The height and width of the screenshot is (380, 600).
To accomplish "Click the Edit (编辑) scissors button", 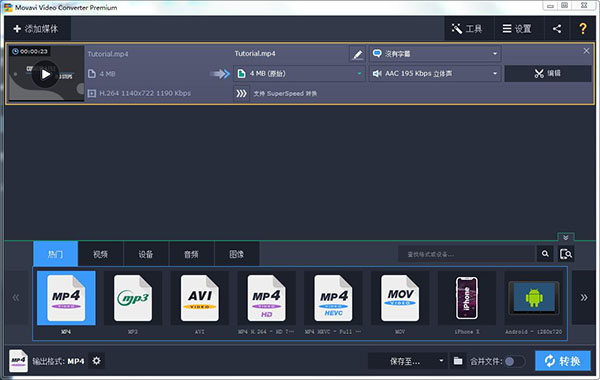I will coord(548,73).
